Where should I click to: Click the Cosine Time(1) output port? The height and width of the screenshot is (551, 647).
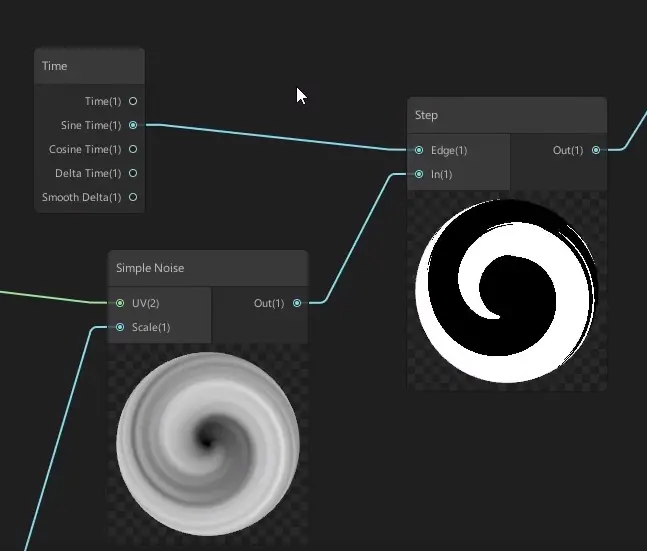click(x=133, y=149)
